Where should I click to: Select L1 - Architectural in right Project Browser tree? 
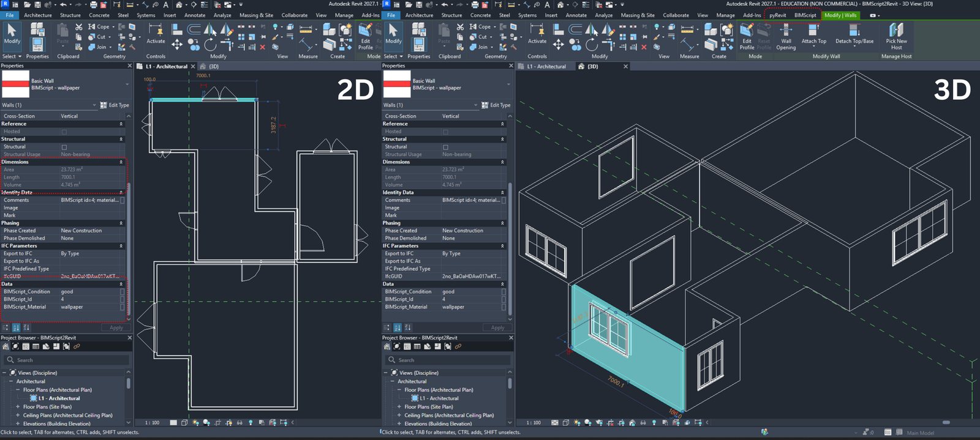tap(439, 398)
